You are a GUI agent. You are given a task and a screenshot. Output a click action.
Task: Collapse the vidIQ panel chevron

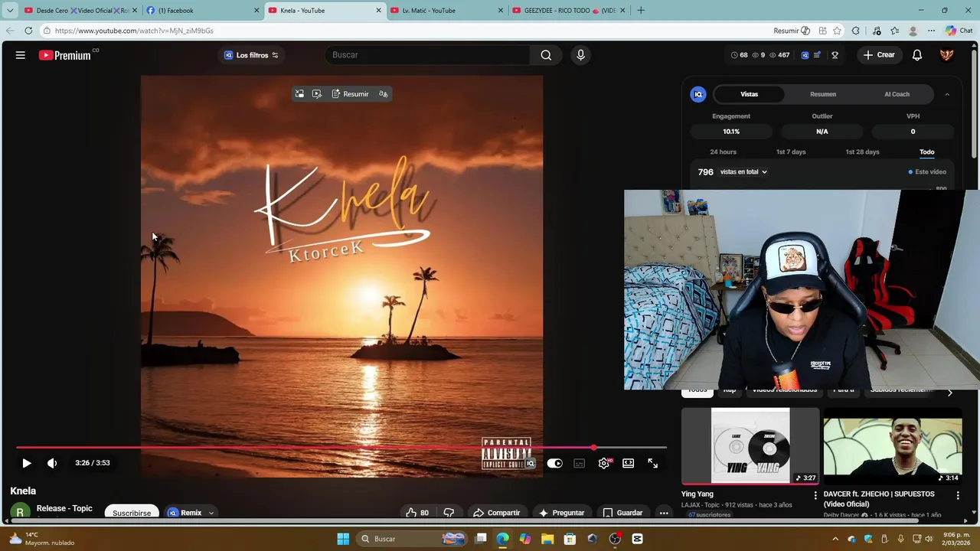pos(947,94)
